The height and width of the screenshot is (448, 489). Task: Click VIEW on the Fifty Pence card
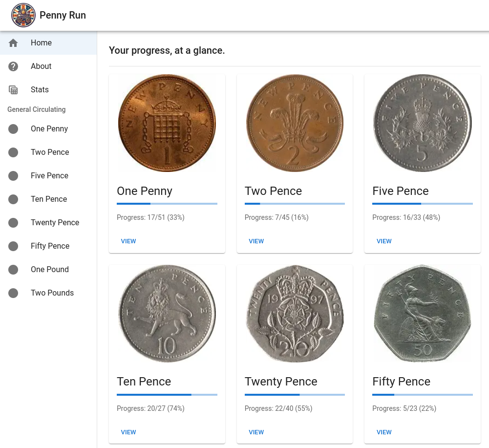point(384,432)
